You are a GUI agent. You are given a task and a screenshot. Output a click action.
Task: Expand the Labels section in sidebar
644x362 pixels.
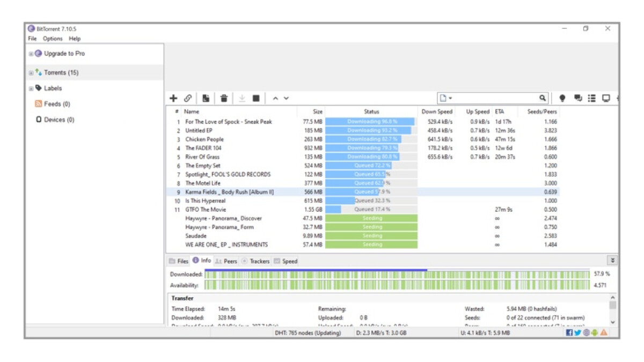click(31, 87)
